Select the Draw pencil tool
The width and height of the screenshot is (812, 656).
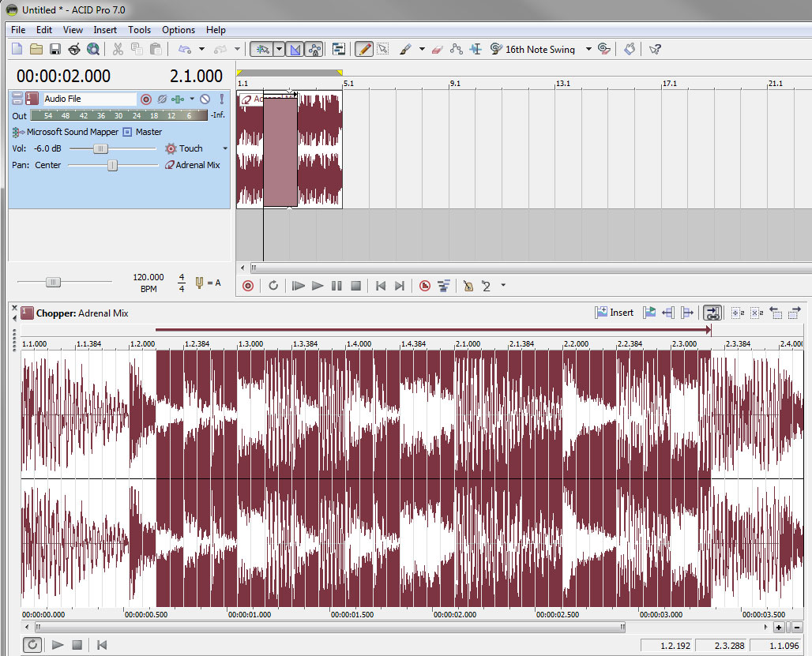[364, 49]
